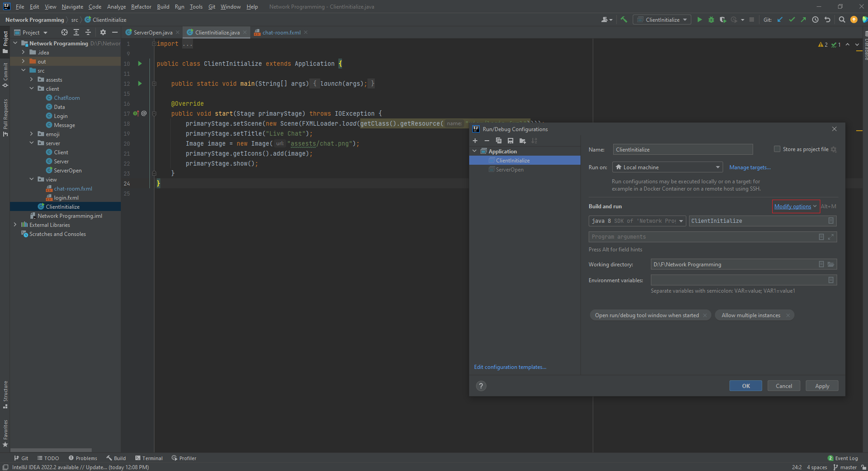Enable Store as project file checkbox
Viewport: 868px width, 471px height.
tap(777, 149)
